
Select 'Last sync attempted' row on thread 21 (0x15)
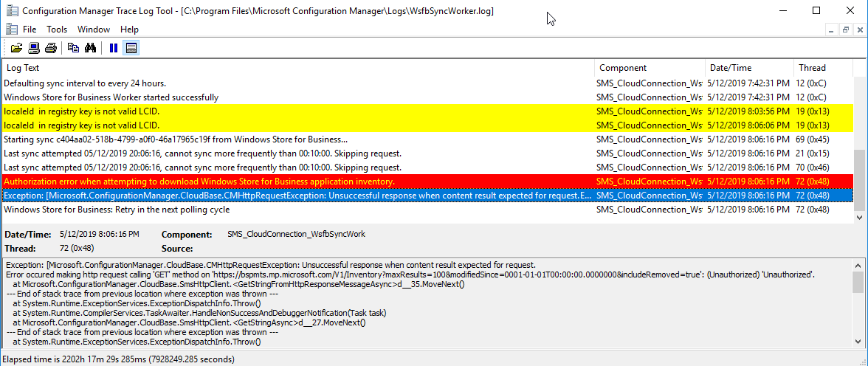427,153
